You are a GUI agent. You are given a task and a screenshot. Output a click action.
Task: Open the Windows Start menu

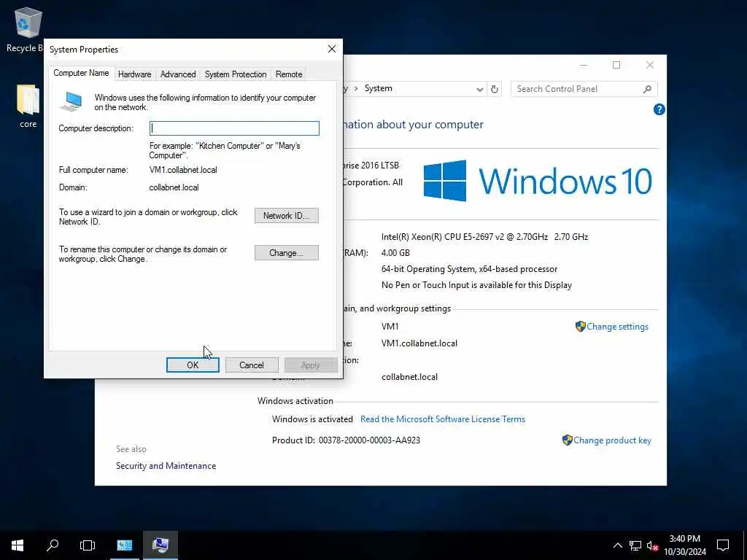point(18,545)
